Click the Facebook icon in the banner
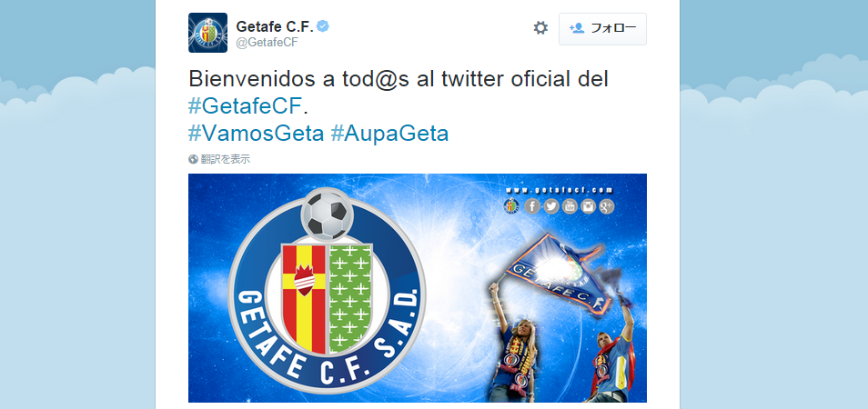868x409 pixels. click(532, 206)
